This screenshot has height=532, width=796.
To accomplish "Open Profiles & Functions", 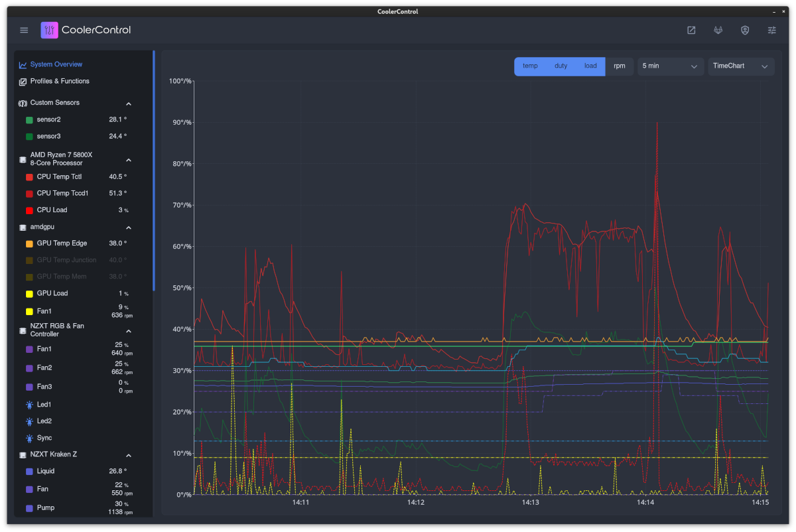I will tap(60, 81).
